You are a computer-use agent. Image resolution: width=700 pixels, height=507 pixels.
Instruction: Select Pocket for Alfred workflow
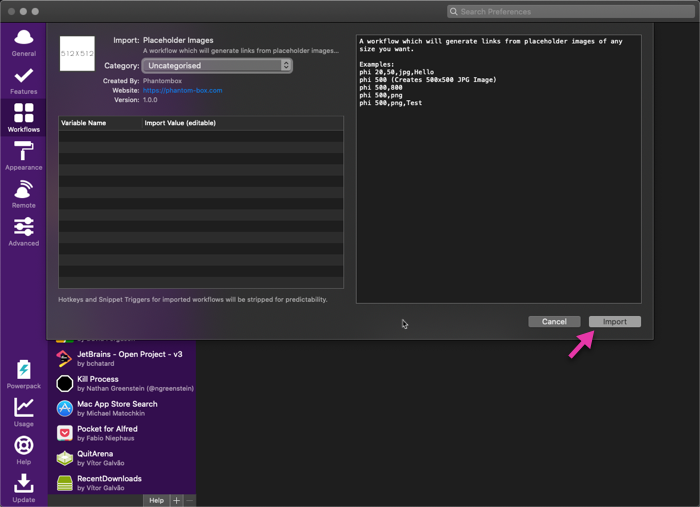[122, 433]
